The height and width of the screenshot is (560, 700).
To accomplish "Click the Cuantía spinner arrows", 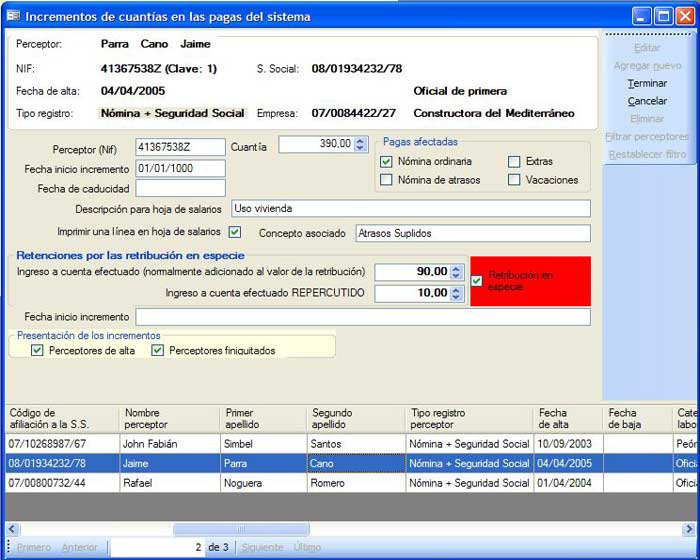I will [360, 144].
